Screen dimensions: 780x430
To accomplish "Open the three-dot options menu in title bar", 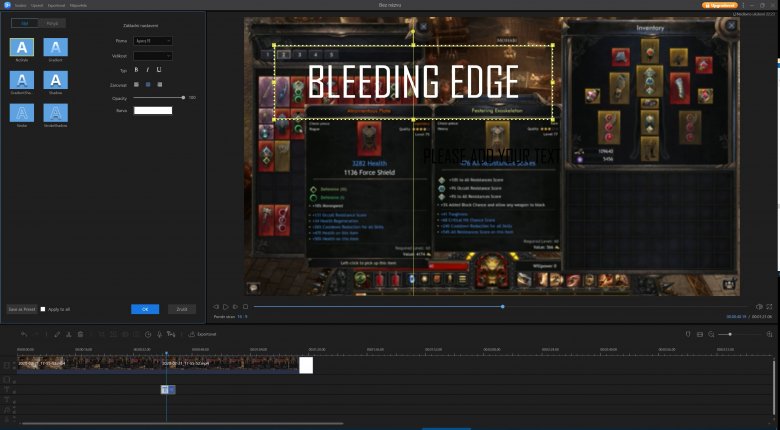I will [x=744, y=5].
